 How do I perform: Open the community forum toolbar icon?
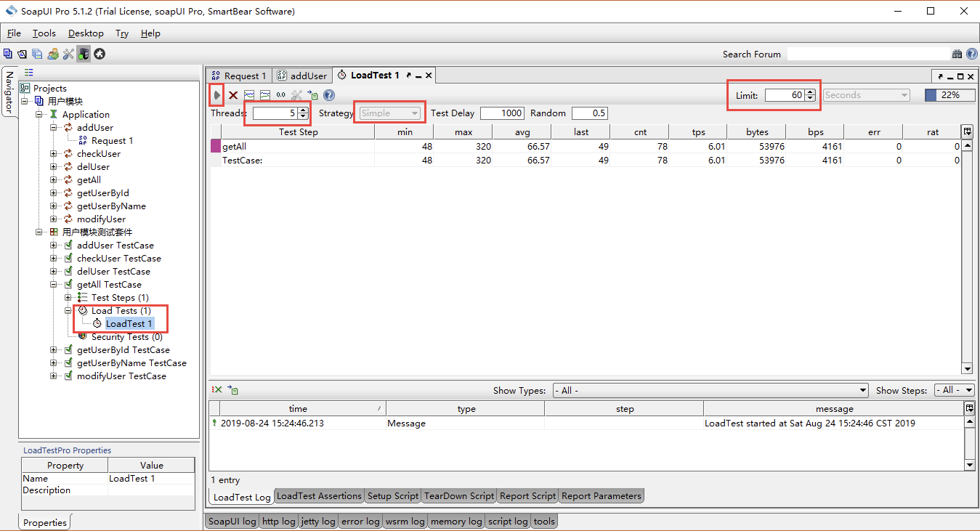(53, 54)
